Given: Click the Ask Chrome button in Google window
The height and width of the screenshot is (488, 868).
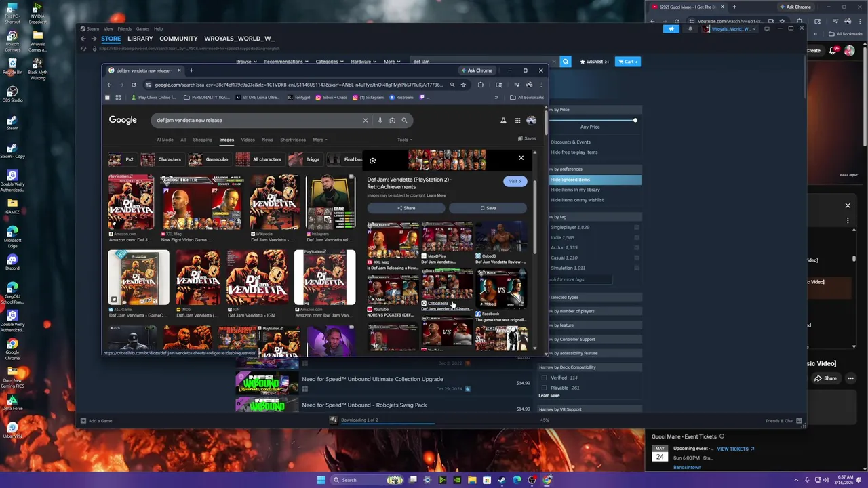Looking at the screenshot, I should tap(476, 70).
